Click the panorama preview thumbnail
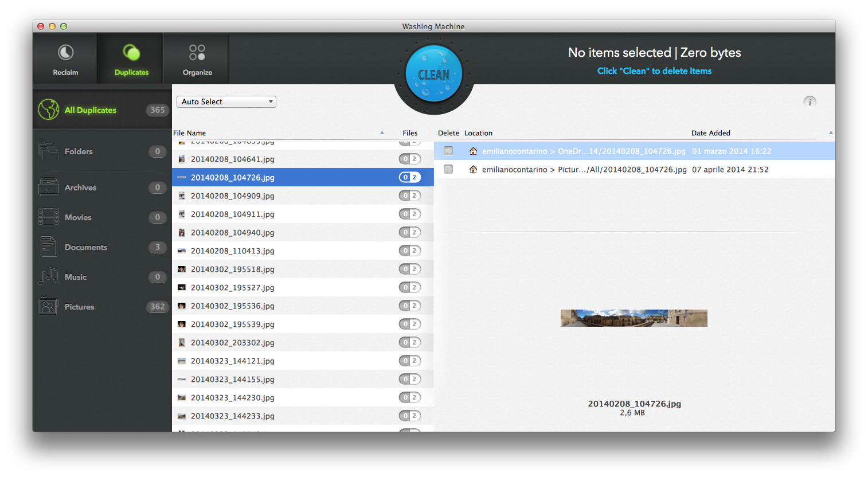868x477 pixels. 634,318
